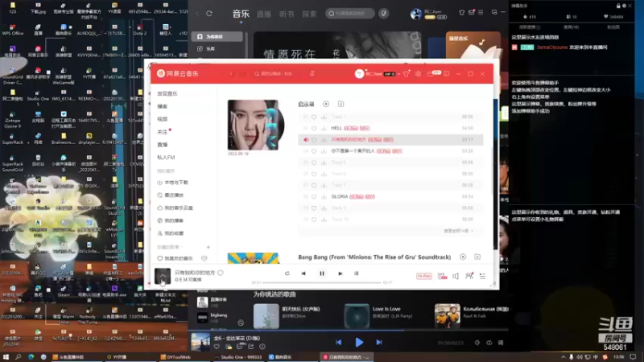644x362 pixels.
Task: Collapse the created playlists section
Action: pos(170,247)
